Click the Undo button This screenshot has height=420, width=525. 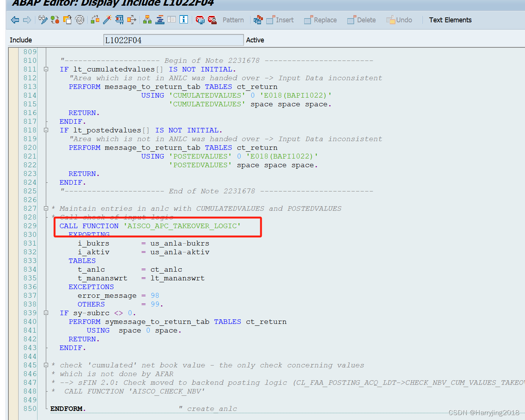pyautogui.click(x=399, y=20)
